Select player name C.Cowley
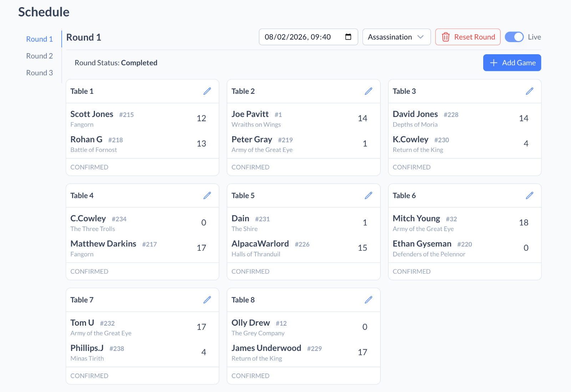 click(88, 218)
